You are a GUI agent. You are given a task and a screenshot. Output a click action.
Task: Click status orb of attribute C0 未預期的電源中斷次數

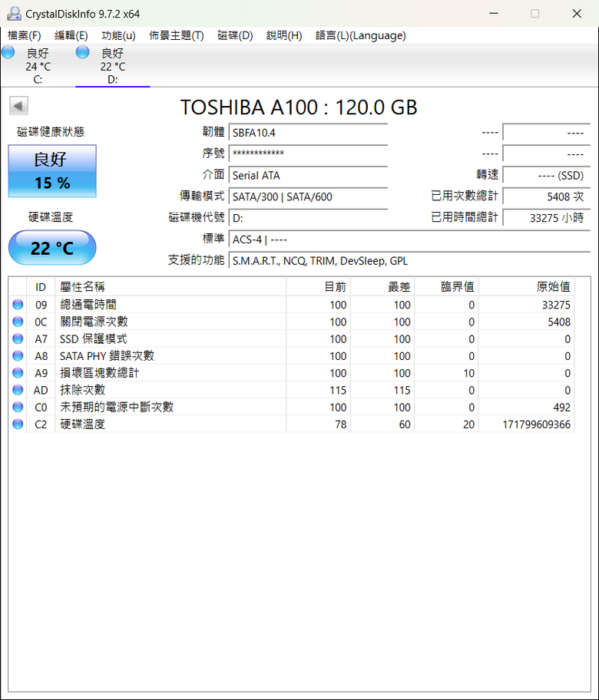click(18, 407)
